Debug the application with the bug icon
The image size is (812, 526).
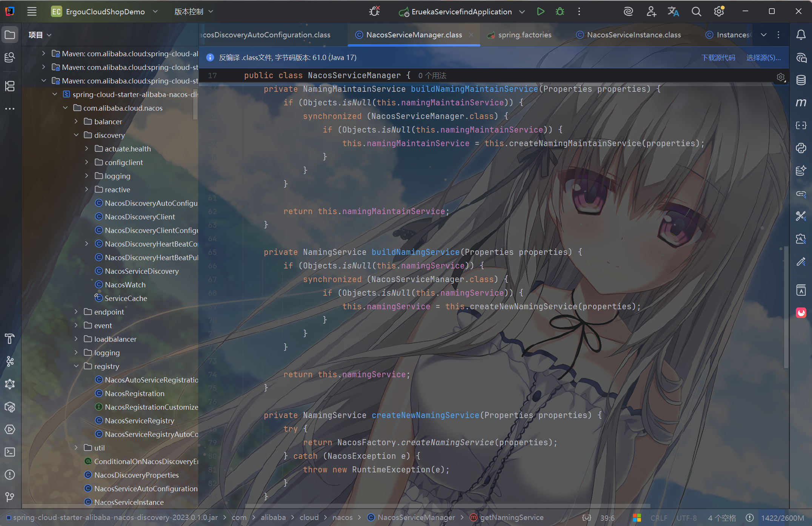tap(560, 12)
